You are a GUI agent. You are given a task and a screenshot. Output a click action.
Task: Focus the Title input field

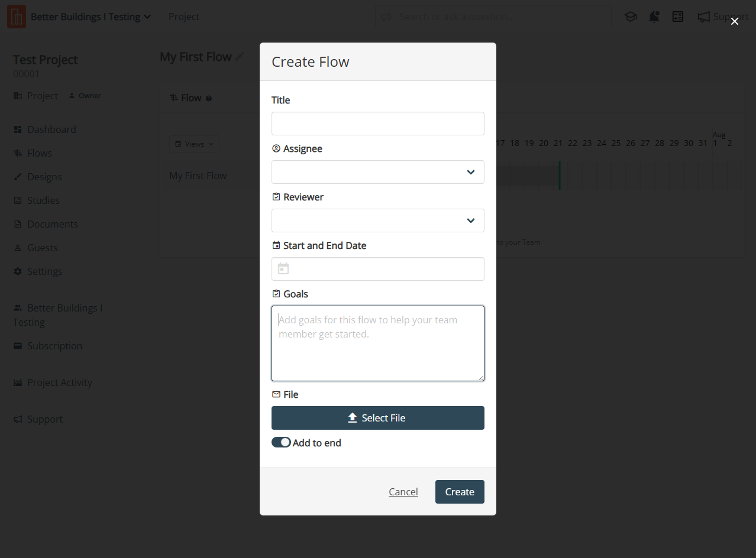(377, 124)
